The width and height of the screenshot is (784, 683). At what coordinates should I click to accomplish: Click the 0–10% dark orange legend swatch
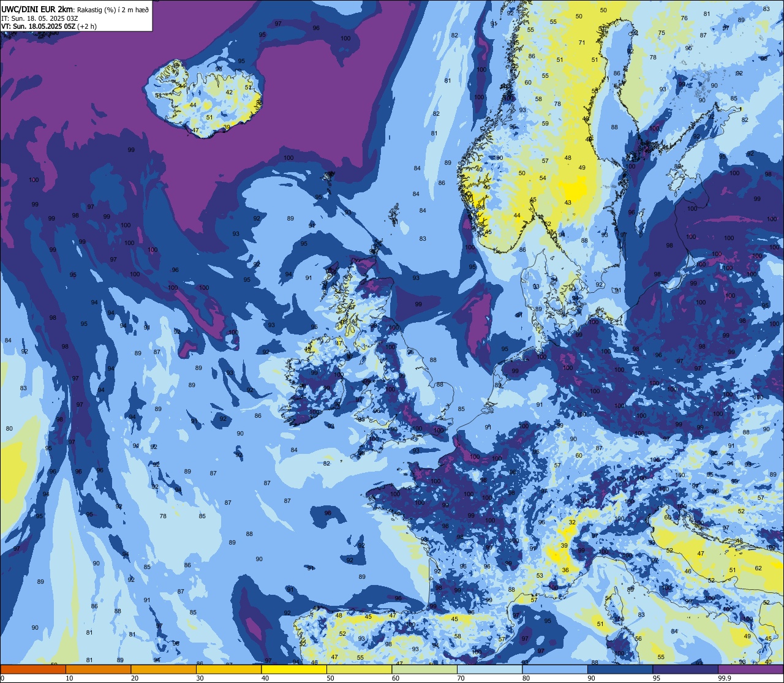pyautogui.click(x=33, y=669)
